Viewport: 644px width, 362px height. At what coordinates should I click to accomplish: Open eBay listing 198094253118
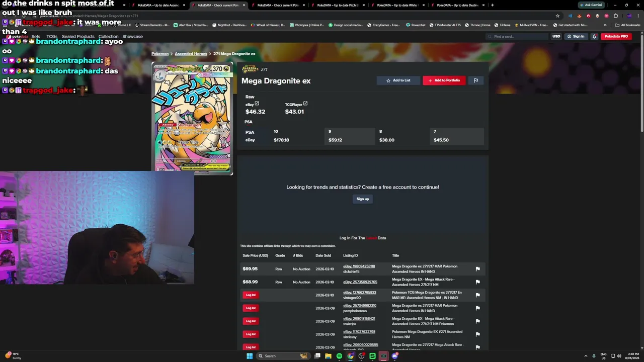[x=359, y=266]
